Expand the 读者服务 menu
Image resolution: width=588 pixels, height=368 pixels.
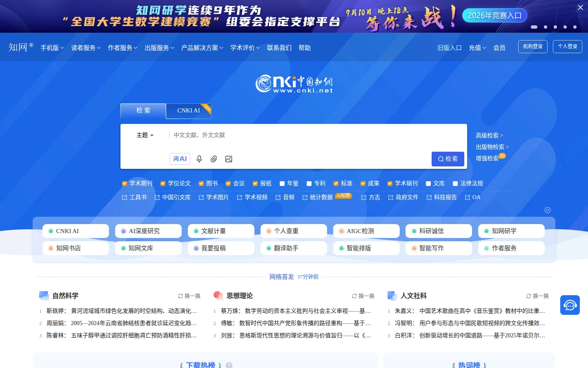[x=86, y=48]
